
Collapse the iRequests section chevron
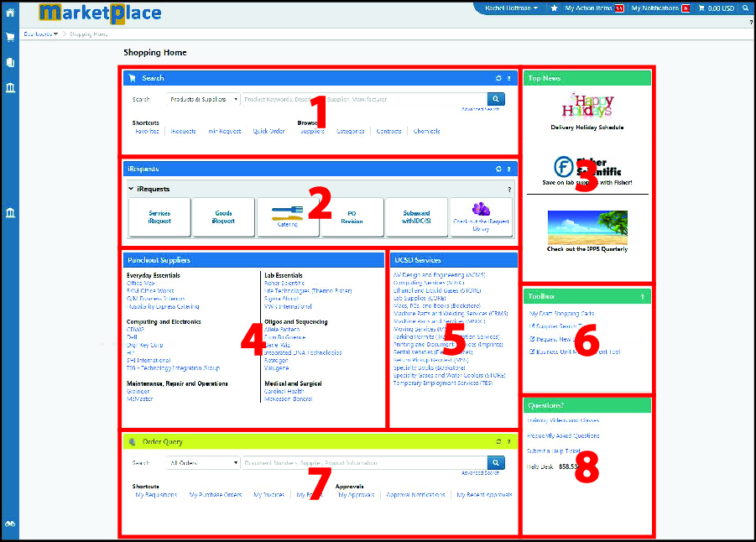pyautogui.click(x=131, y=189)
